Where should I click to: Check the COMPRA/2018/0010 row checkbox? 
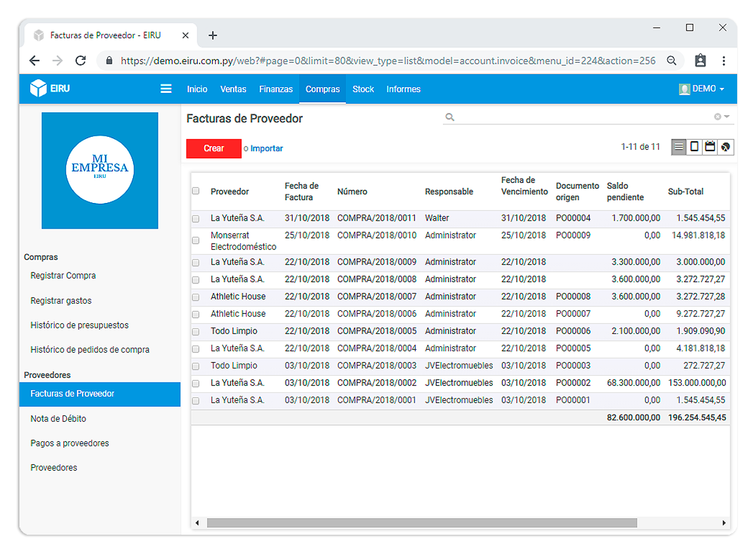tap(196, 241)
